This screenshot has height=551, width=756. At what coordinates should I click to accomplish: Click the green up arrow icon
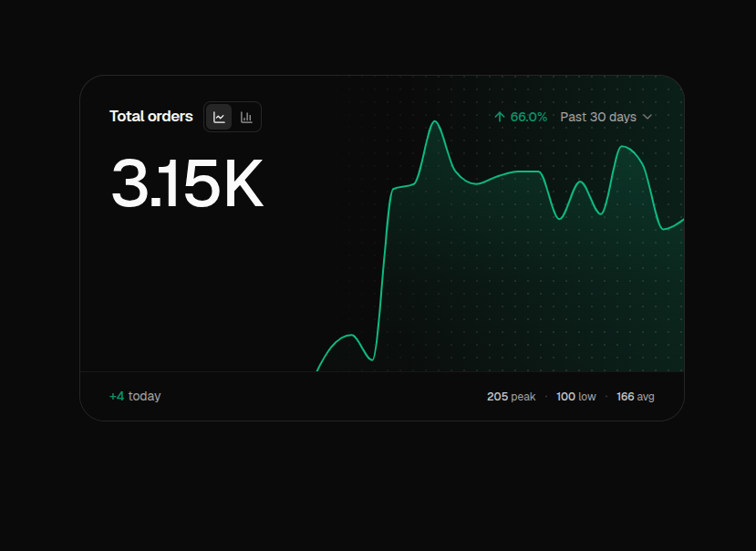(x=500, y=117)
